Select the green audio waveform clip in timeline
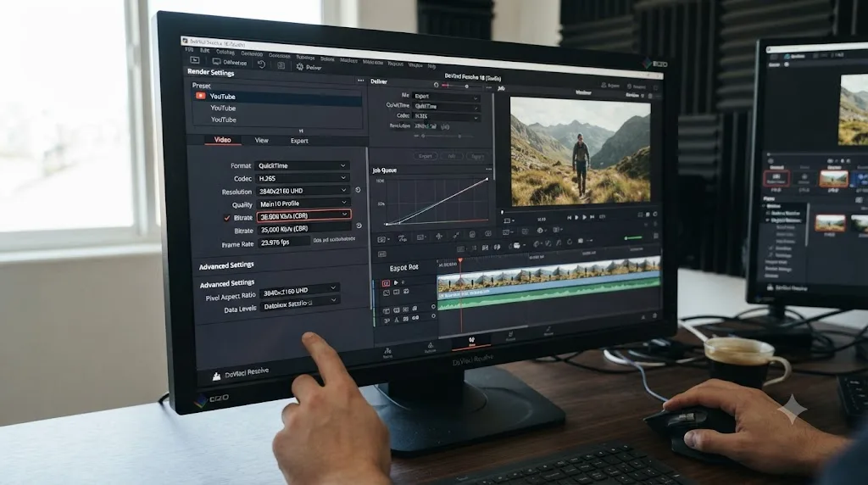The image size is (868, 485). coord(549,292)
